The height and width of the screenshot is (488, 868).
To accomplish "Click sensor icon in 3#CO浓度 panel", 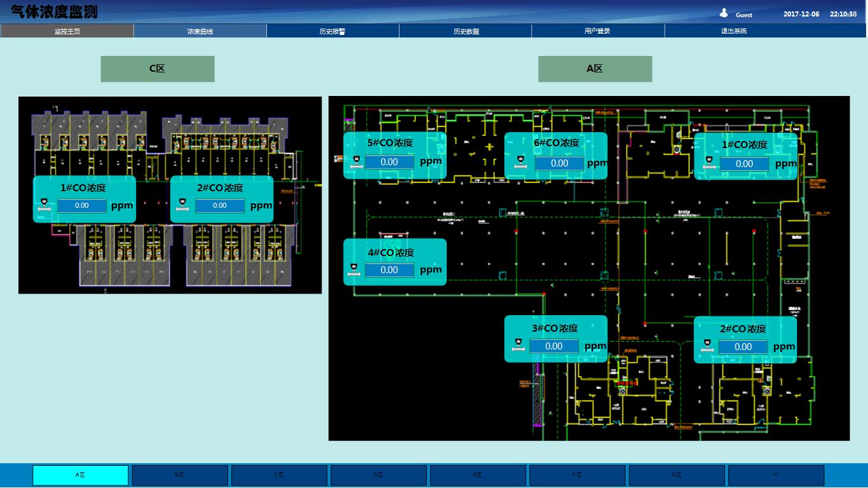I will click(519, 344).
